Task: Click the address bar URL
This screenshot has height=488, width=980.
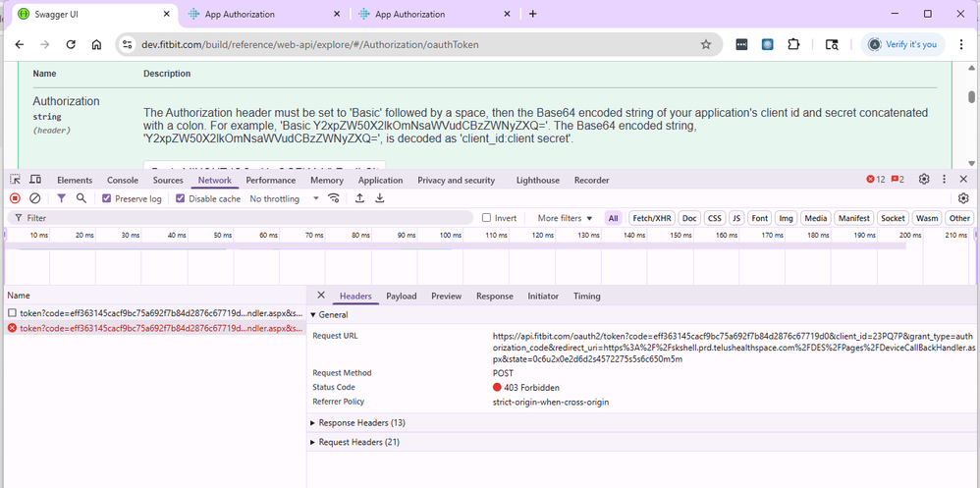Action: (x=310, y=44)
